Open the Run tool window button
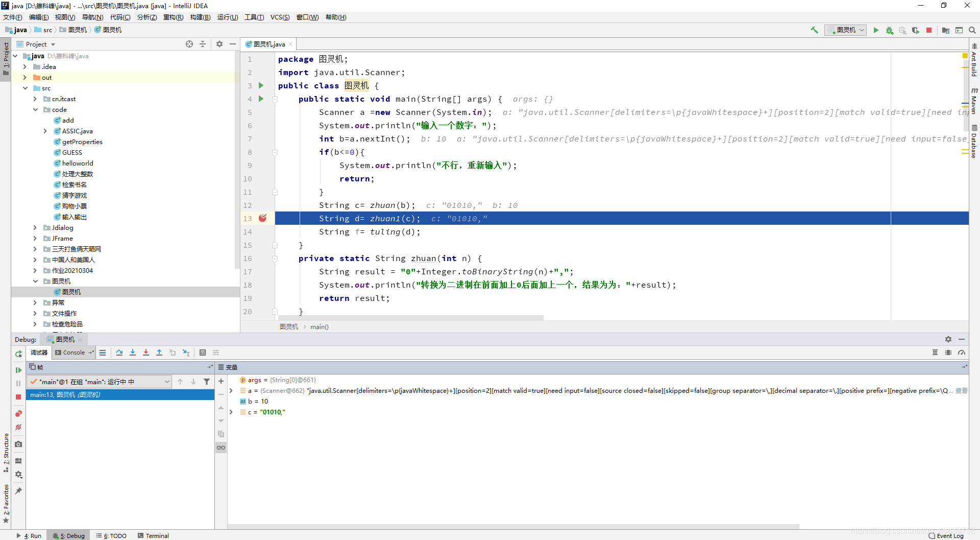 click(29, 535)
